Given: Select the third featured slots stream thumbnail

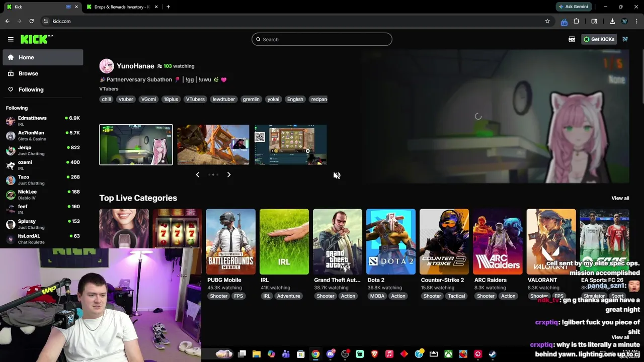Looking at the screenshot, I should (290, 145).
